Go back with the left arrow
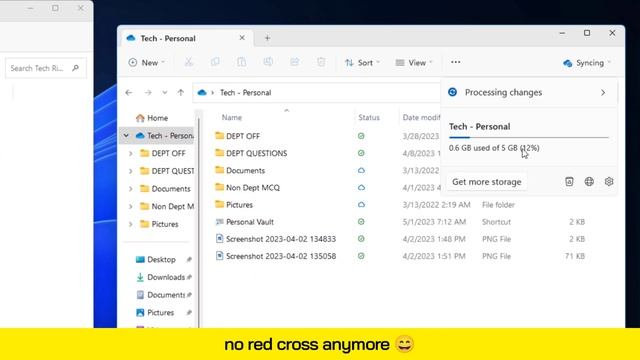The height and width of the screenshot is (360, 640). [x=129, y=93]
